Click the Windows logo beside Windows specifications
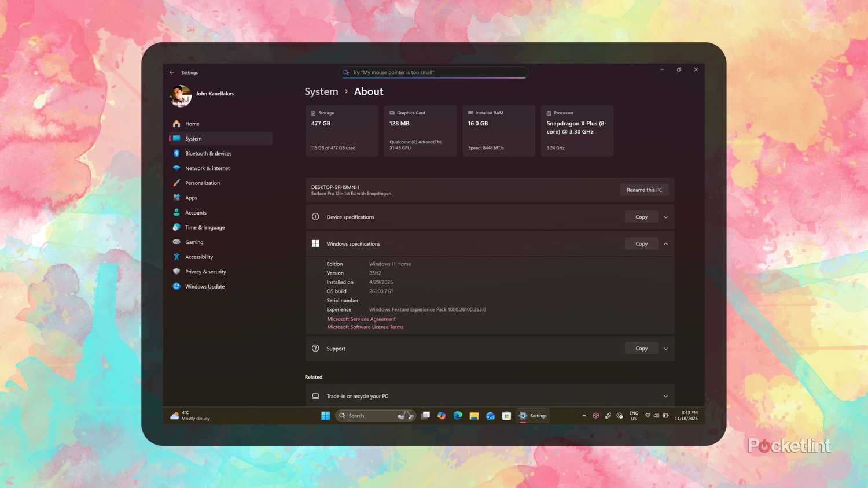Viewport: 868px width, 488px height. pyautogui.click(x=315, y=243)
